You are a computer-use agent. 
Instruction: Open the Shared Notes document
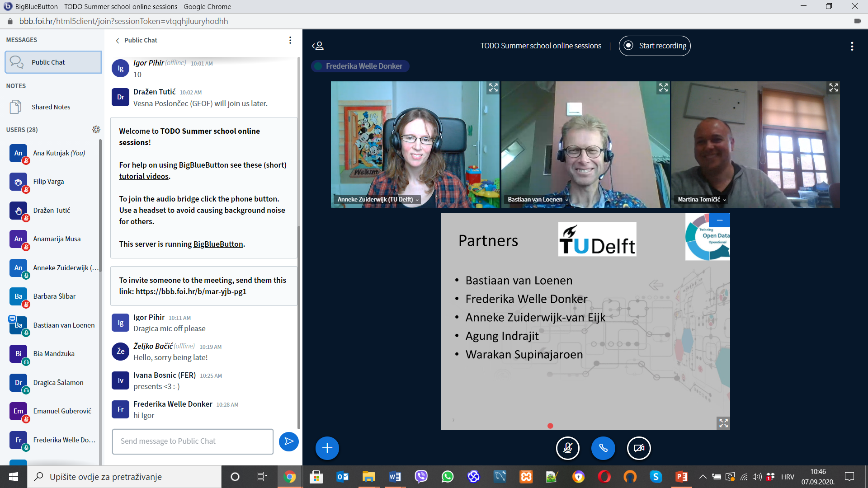point(51,107)
